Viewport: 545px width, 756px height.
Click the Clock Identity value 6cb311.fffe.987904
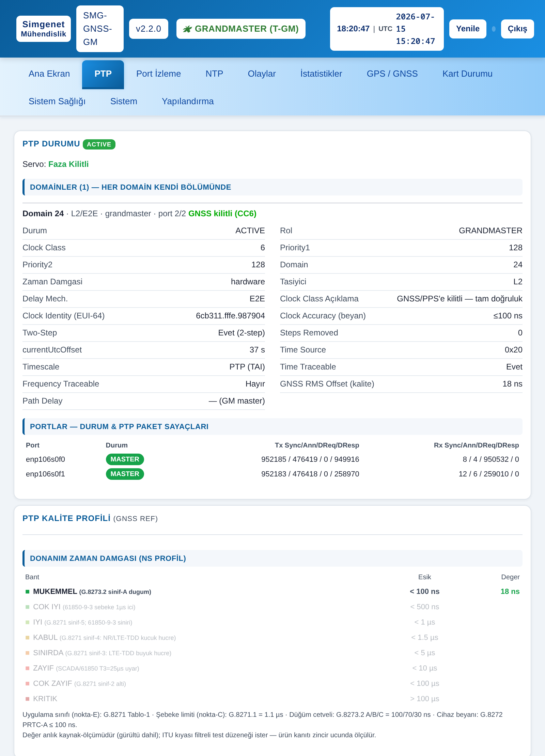point(230,316)
